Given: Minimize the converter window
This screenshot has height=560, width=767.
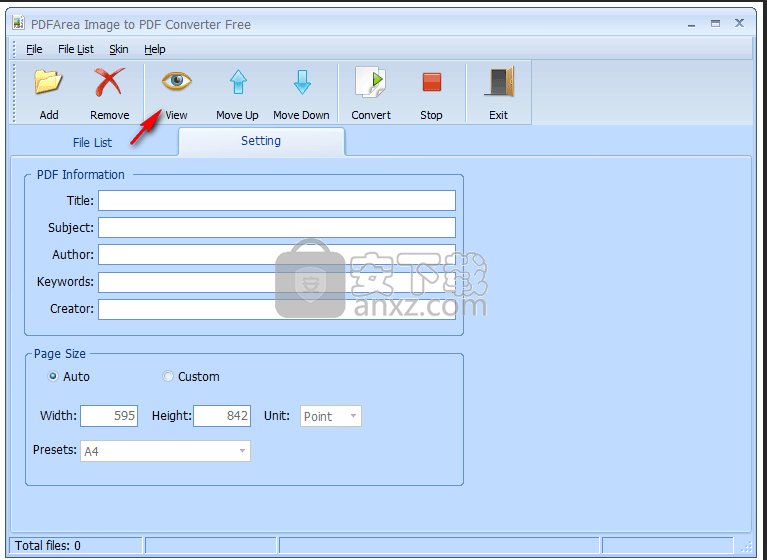Looking at the screenshot, I should pos(691,24).
